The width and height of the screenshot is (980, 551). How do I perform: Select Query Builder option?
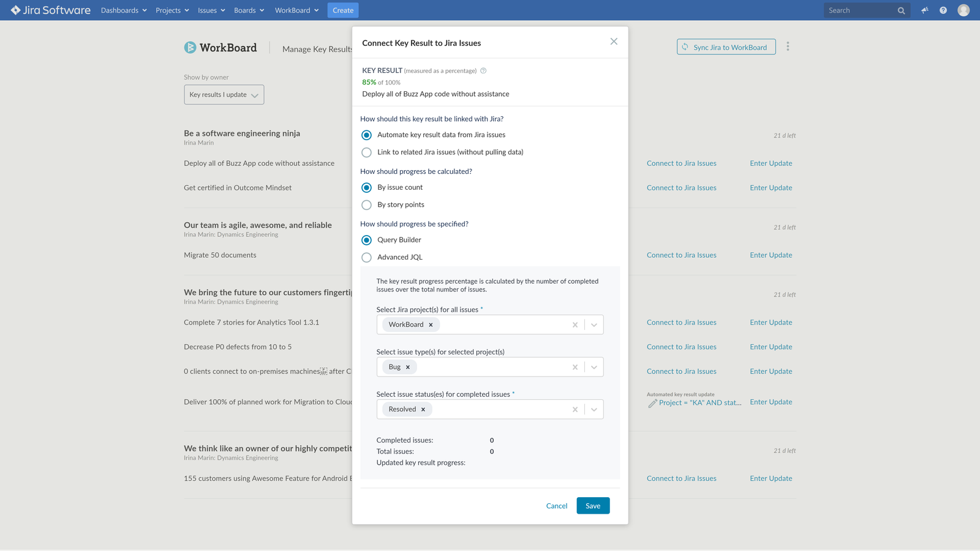(366, 240)
